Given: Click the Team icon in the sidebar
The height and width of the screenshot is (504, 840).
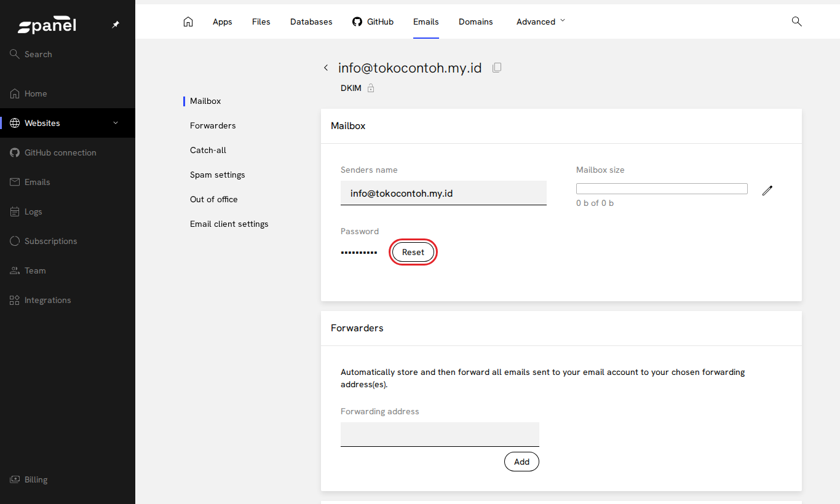Looking at the screenshot, I should 15,270.
